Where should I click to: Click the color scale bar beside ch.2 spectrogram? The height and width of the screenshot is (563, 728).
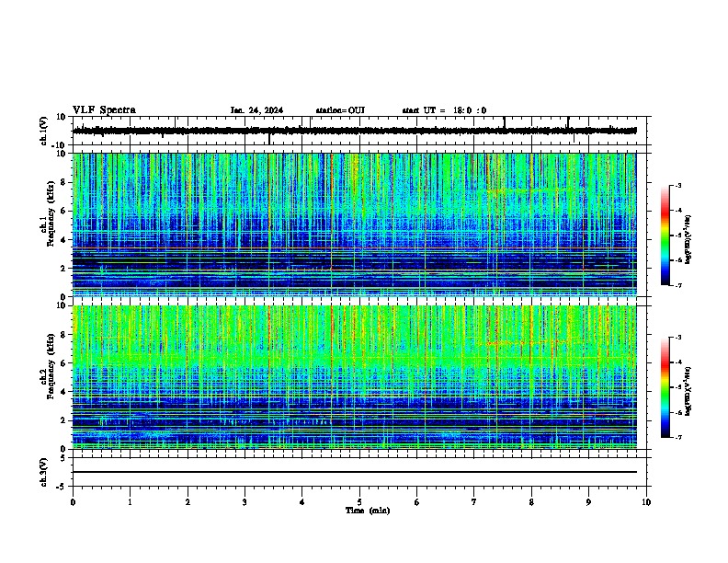[x=665, y=387]
